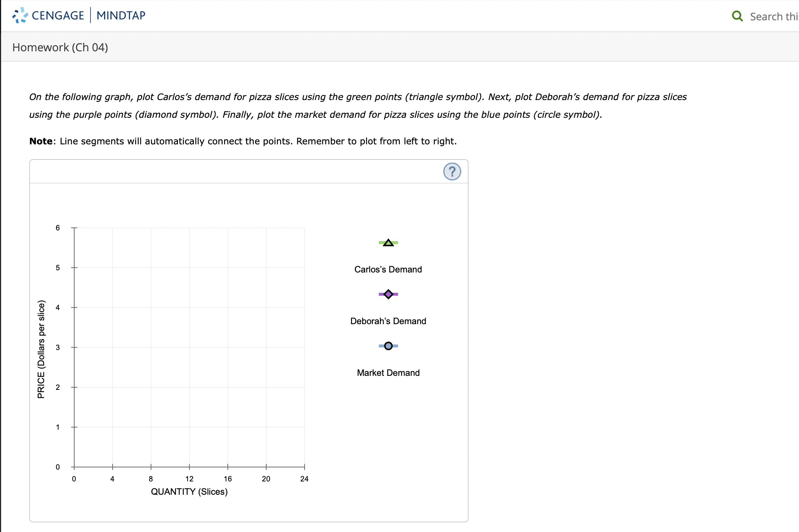Click the Carlos's Demand label text
This screenshot has height=532, width=799.
click(387, 270)
